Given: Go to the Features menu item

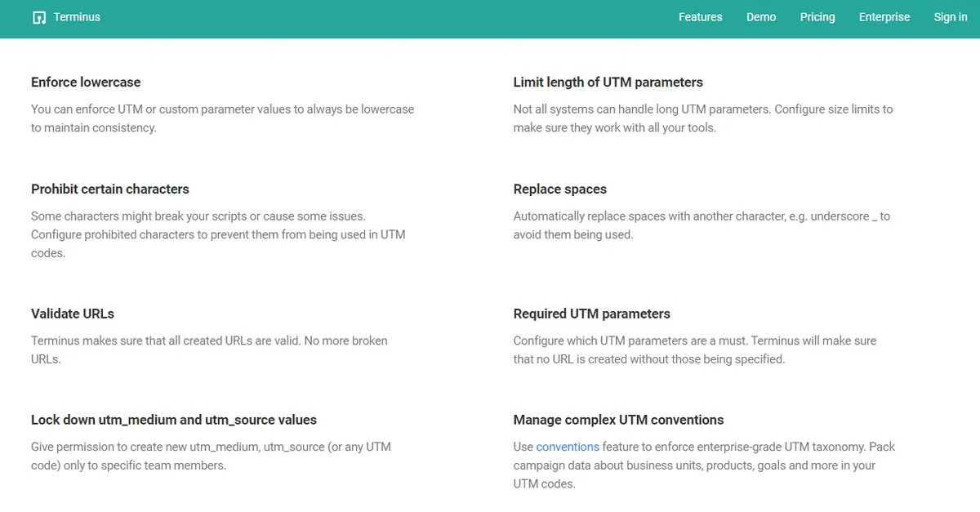Looking at the screenshot, I should click(700, 17).
